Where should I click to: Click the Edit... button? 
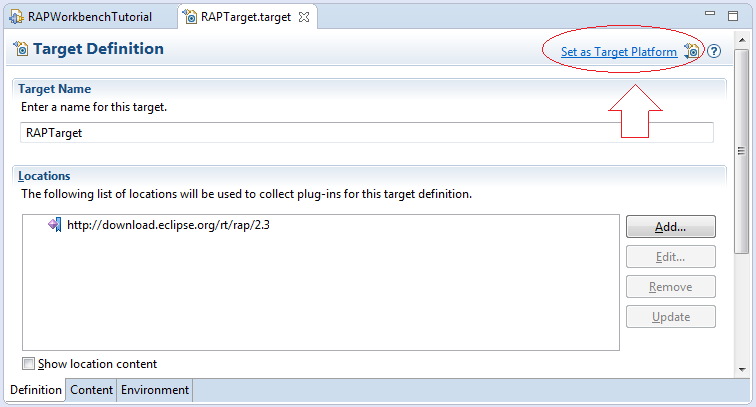671,257
